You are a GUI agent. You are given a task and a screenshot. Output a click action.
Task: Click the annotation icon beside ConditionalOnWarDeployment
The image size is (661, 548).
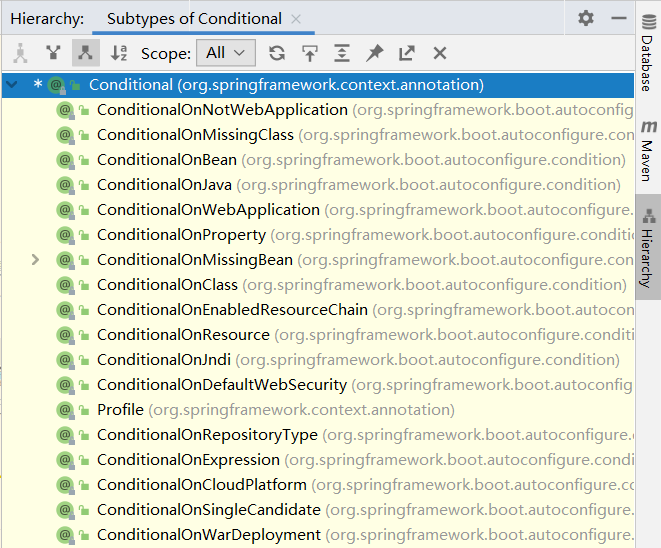pyautogui.click(x=65, y=535)
